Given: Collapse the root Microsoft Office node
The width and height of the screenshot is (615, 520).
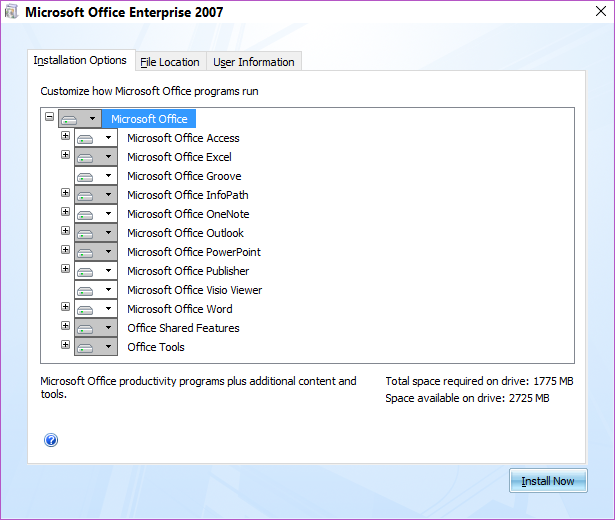Looking at the screenshot, I should click(49, 117).
